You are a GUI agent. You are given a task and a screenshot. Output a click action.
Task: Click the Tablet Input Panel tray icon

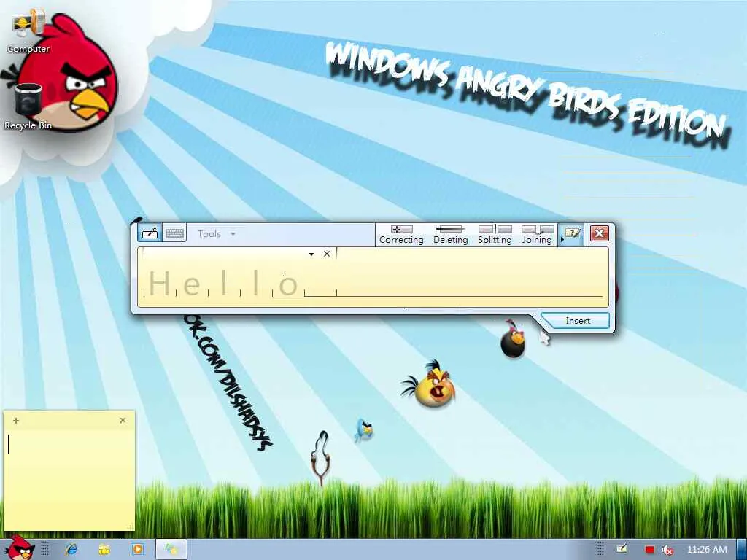point(621,549)
